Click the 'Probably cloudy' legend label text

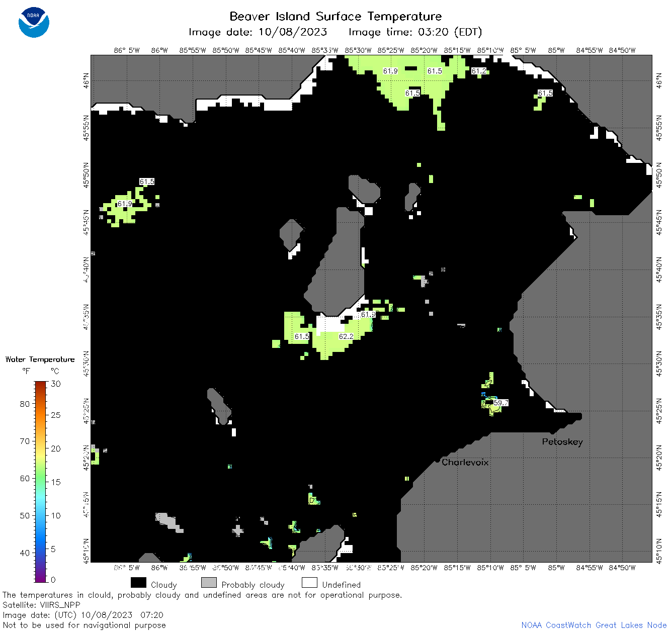[253, 585]
